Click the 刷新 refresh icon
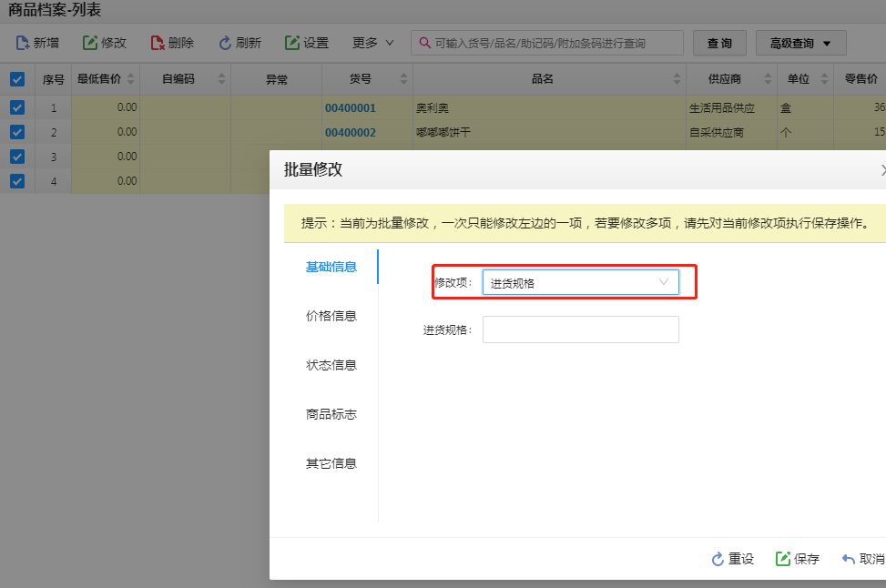This screenshot has width=886, height=588. 226,43
